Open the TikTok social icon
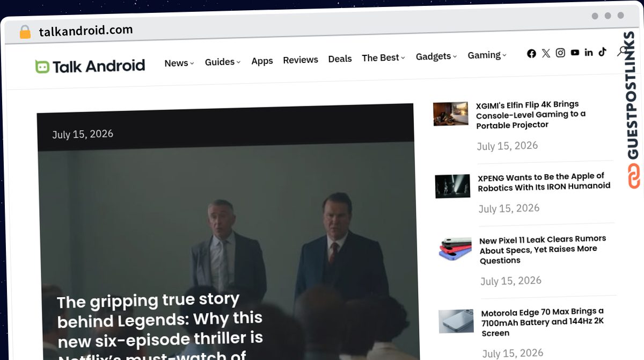 click(x=603, y=52)
